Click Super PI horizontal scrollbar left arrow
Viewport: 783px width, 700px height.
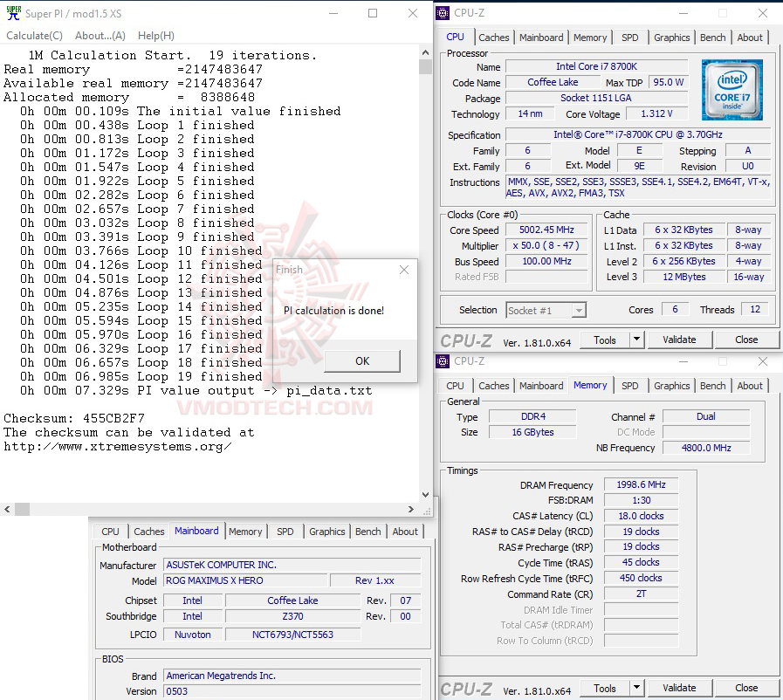coord(7,509)
